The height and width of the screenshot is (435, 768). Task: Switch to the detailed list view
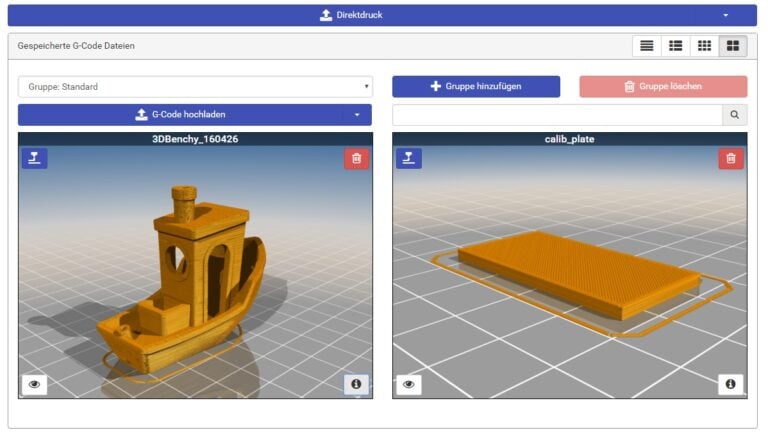pos(676,46)
